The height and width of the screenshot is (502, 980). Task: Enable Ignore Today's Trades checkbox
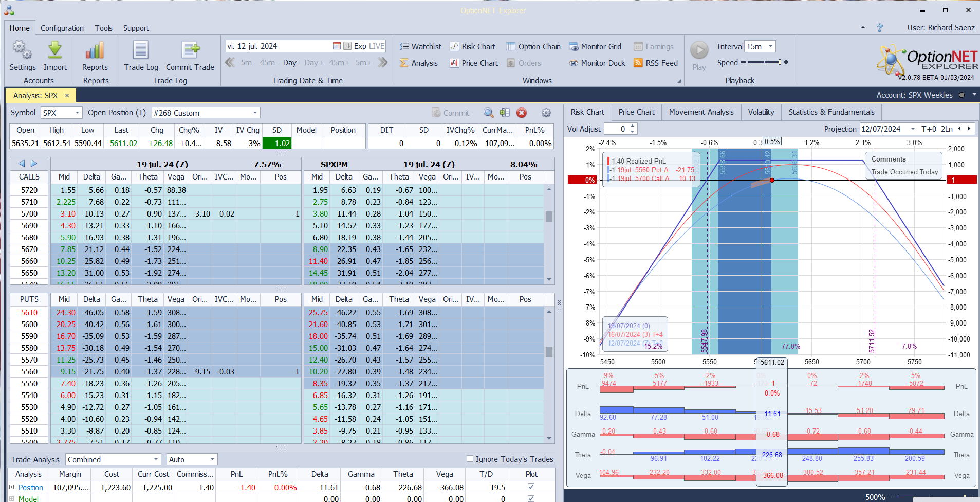click(x=470, y=459)
